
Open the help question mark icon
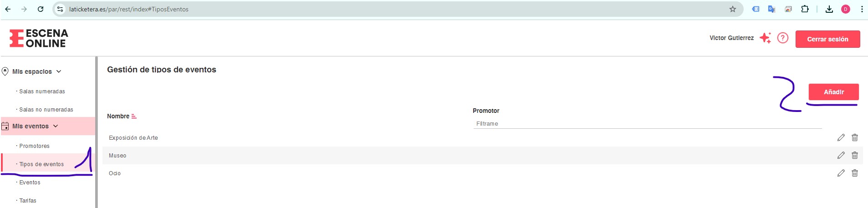(782, 38)
